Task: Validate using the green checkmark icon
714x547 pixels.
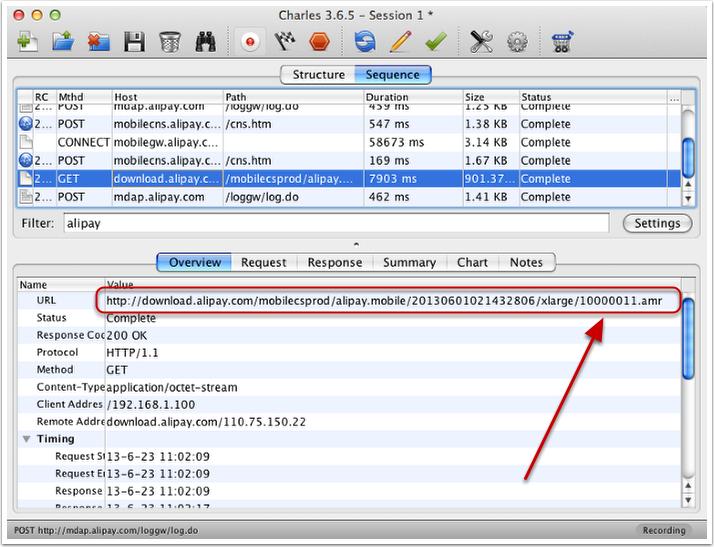Action: 435,41
